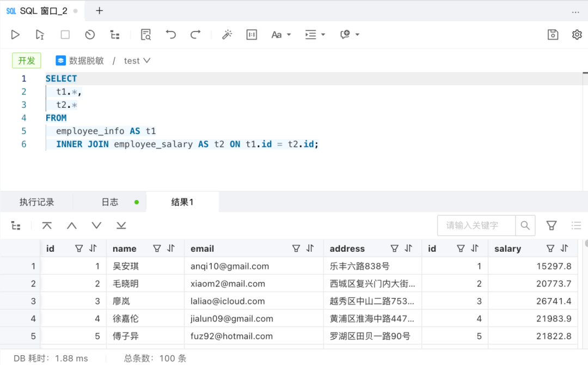Focus the 请输入关键字 search field

476,226
